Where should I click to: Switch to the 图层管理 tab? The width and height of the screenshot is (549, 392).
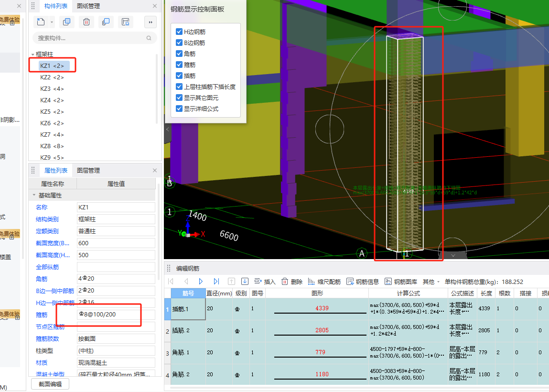coord(88,170)
